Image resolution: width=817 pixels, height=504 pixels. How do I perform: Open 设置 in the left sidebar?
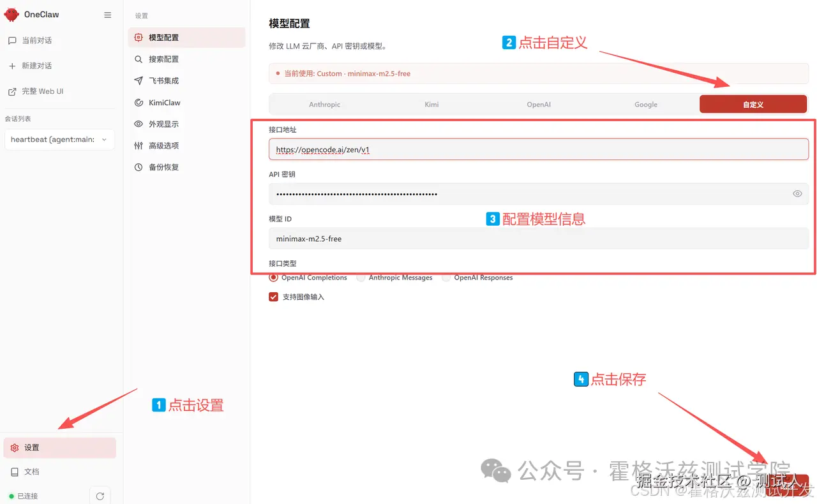coord(59,448)
